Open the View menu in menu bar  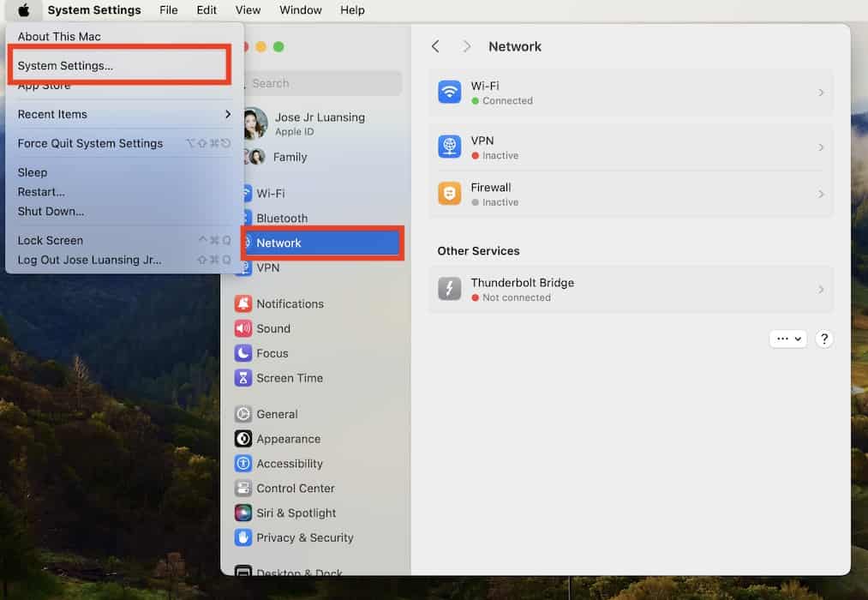coord(248,10)
